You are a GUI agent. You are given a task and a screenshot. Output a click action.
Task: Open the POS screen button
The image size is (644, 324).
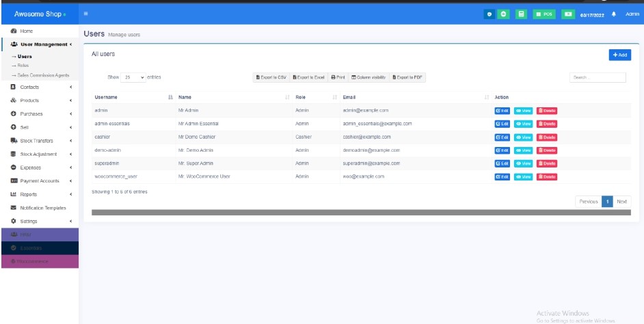pos(545,14)
